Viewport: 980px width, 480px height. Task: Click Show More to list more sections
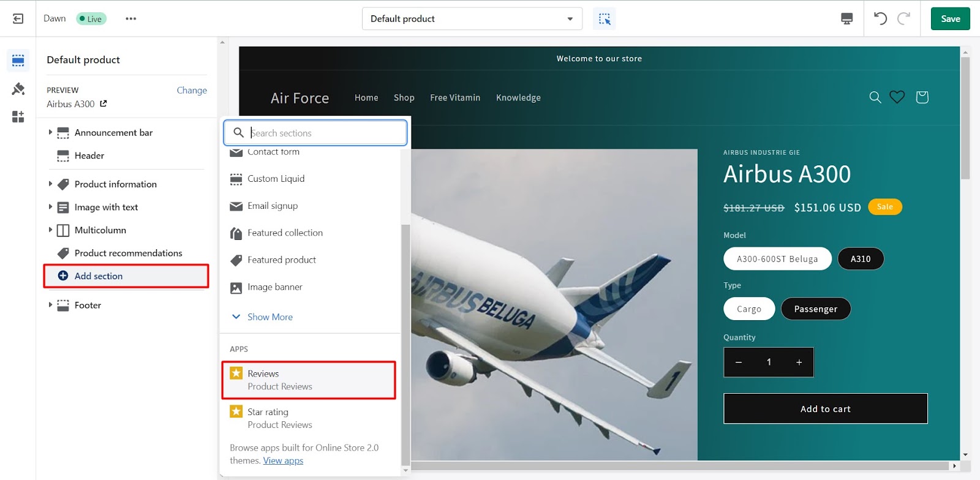click(269, 317)
